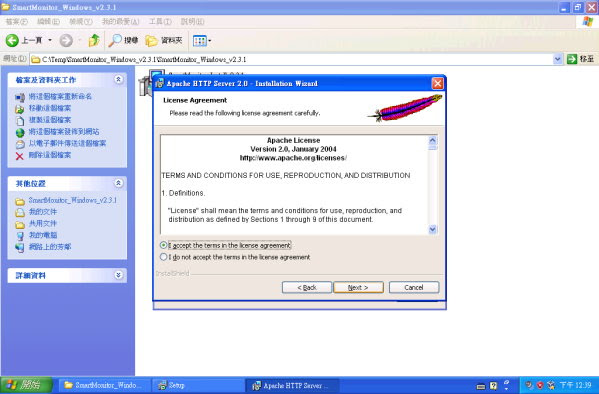The width and height of the screenshot is (599, 394).
Task: Open the View menu in Explorer
Action: pyautogui.click(x=81, y=21)
